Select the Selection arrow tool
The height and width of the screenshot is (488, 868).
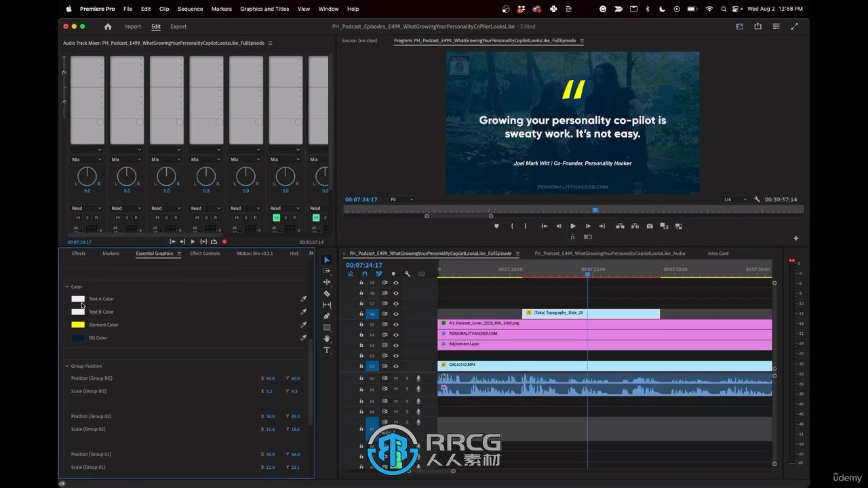[326, 260]
